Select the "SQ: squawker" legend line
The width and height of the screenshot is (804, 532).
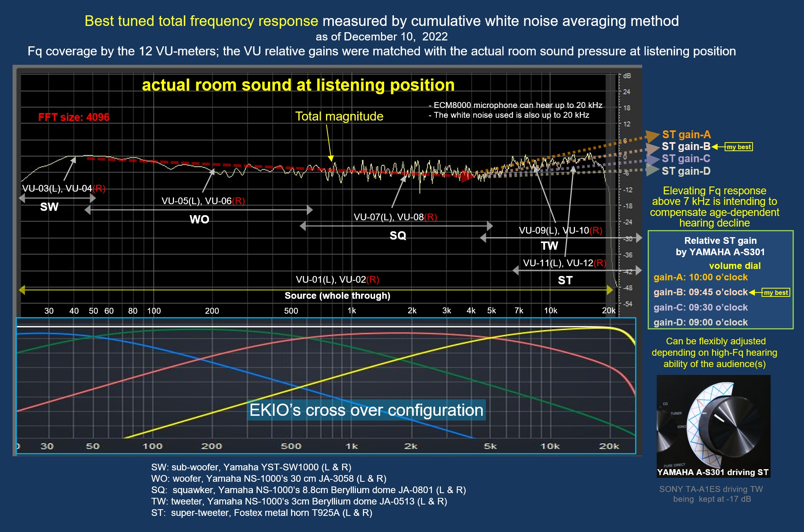308,490
